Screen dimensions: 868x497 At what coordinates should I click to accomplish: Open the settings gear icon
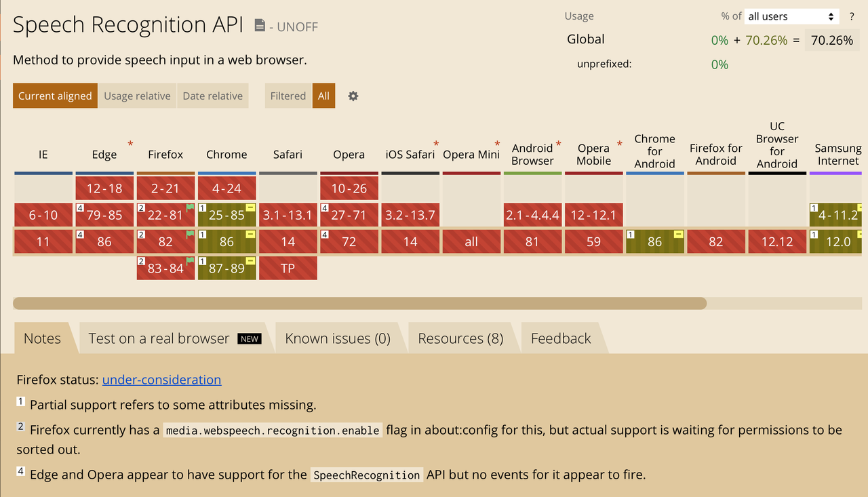click(x=353, y=96)
